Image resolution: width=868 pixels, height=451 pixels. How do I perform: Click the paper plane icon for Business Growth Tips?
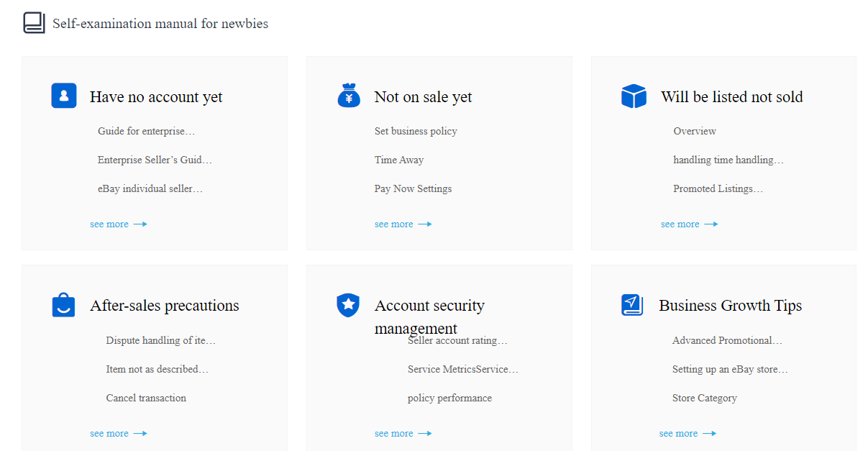pos(631,304)
